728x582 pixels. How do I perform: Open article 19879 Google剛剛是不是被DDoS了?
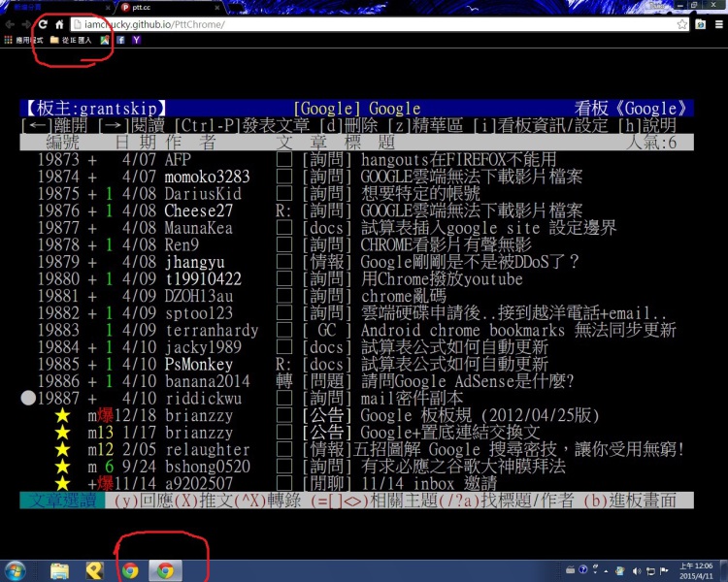pos(356,262)
